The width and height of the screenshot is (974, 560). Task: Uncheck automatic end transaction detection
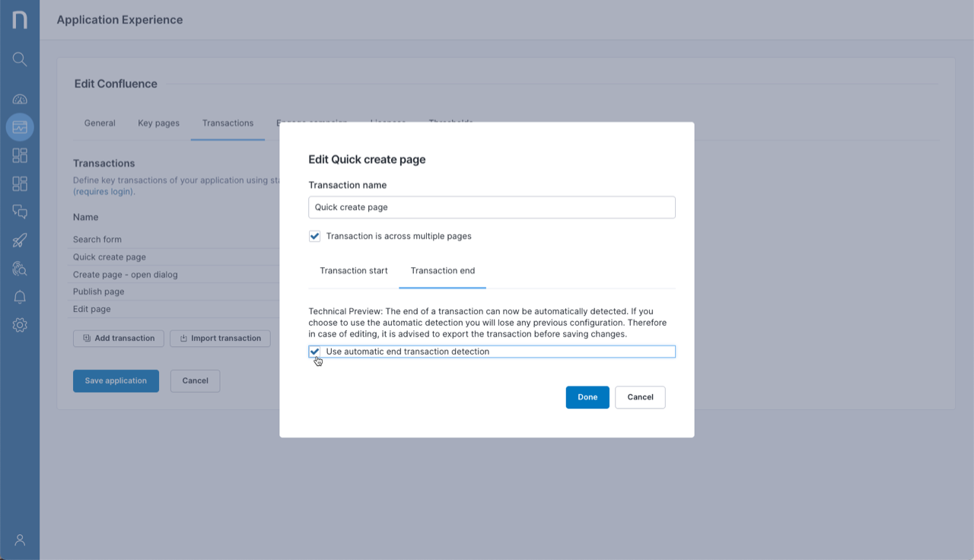314,351
